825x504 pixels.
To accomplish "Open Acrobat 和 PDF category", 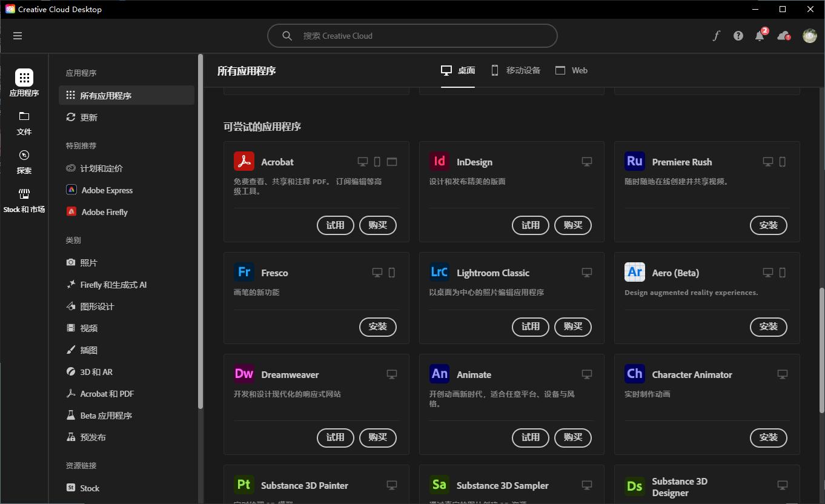I will point(127,393).
